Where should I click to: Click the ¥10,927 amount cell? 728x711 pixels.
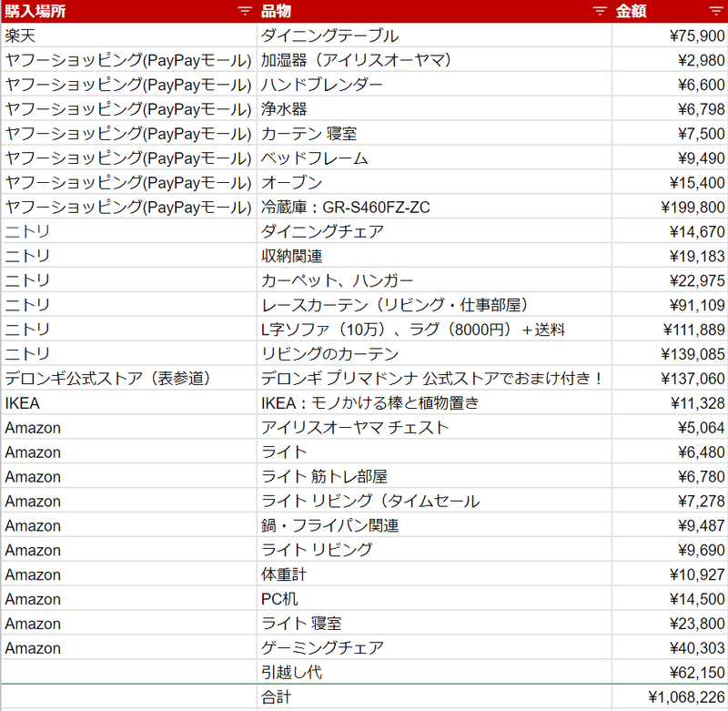670,574
